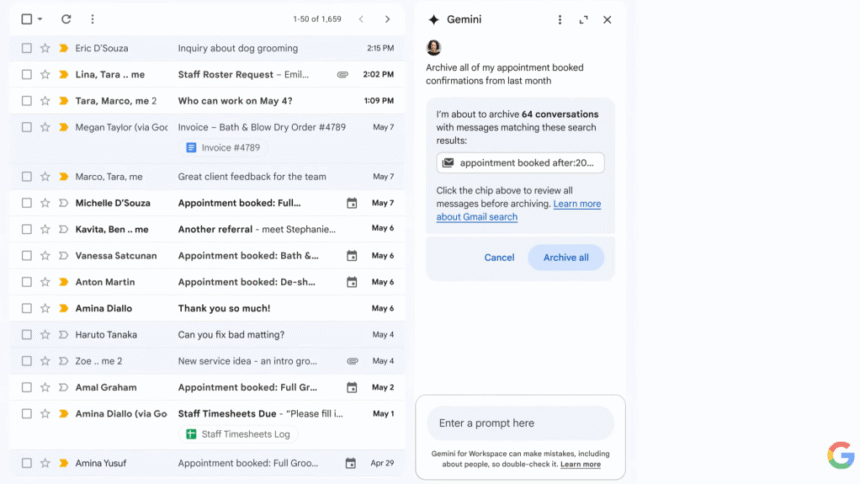Screen dimensions: 860x484
Task: Toggle importance marker on Eric D'Souza email
Action: [64, 48]
